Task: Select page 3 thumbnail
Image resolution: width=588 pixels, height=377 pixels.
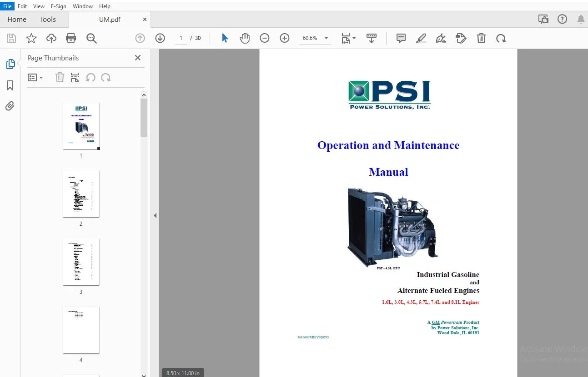Action: coord(81,262)
